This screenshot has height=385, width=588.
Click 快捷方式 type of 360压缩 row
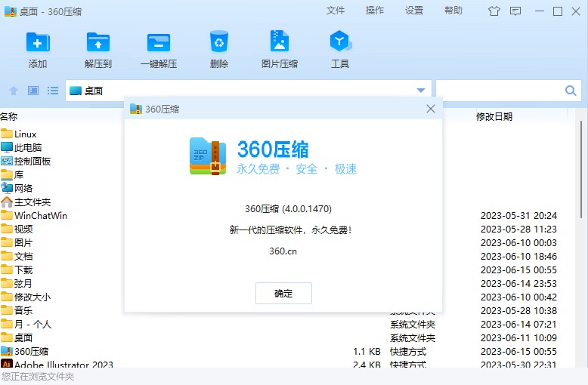(x=408, y=351)
